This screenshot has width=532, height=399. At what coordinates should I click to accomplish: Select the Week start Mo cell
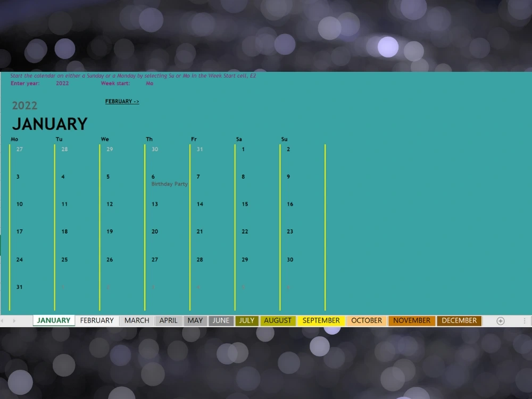149,83
